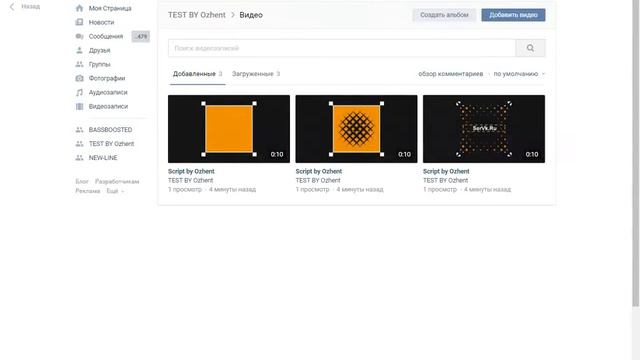Open Видеозаписи in sidebar
This screenshot has width=640, height=360.
coord(108,106)
